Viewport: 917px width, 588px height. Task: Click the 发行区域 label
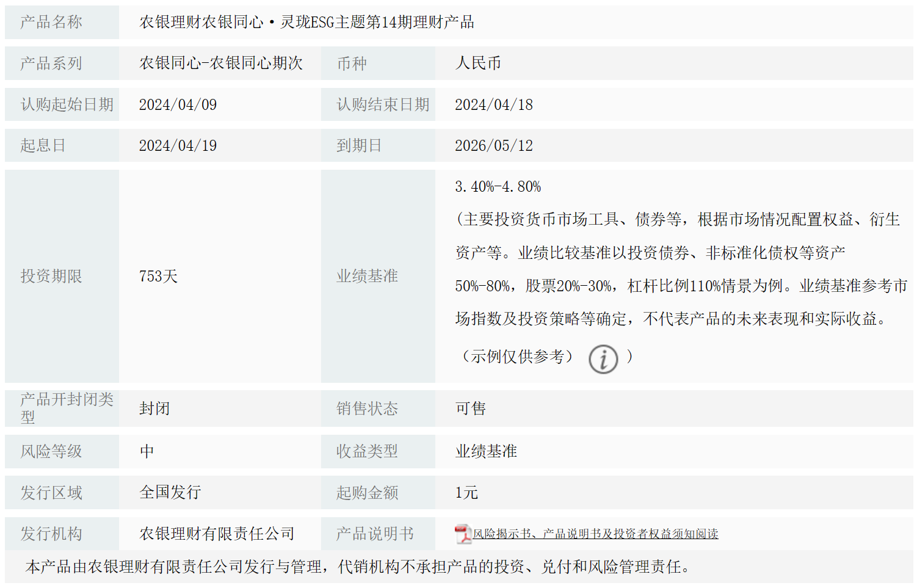[x=51, y=493]
